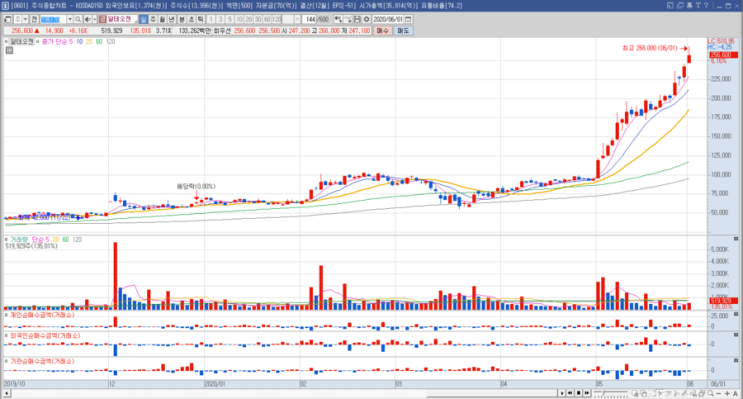The height and width of the screenshot is (399, 743).
Task: Click the 기관순매수금액 panel label
Action: pos(42,361)
